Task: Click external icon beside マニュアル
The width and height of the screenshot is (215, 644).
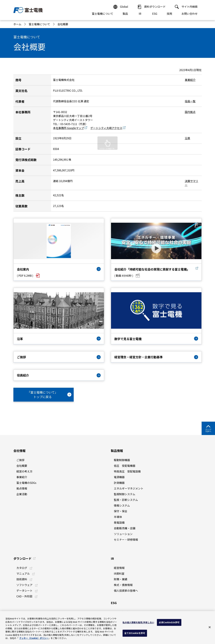Action: tap(33, 574)
